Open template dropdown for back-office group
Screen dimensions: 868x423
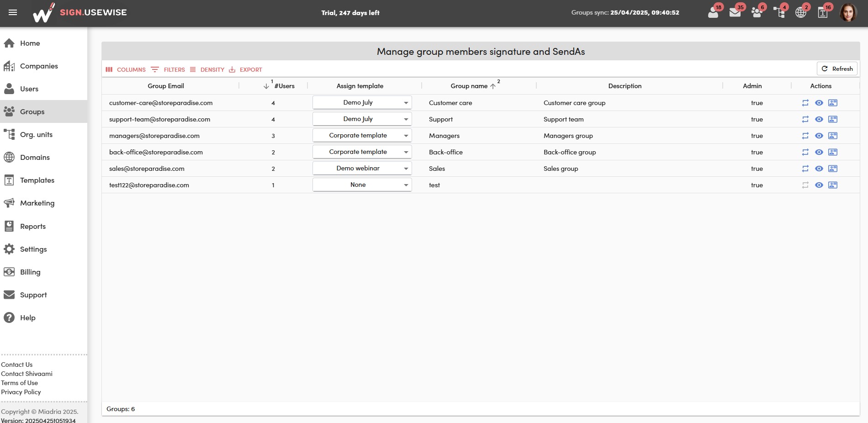[362, 152]
